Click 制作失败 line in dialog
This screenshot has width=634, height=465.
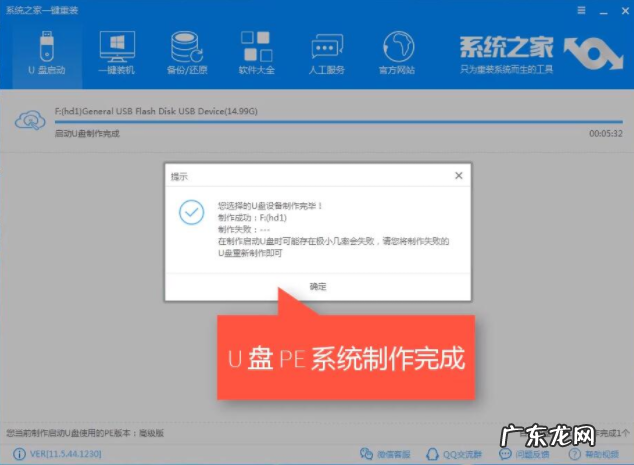pos(244,229)
